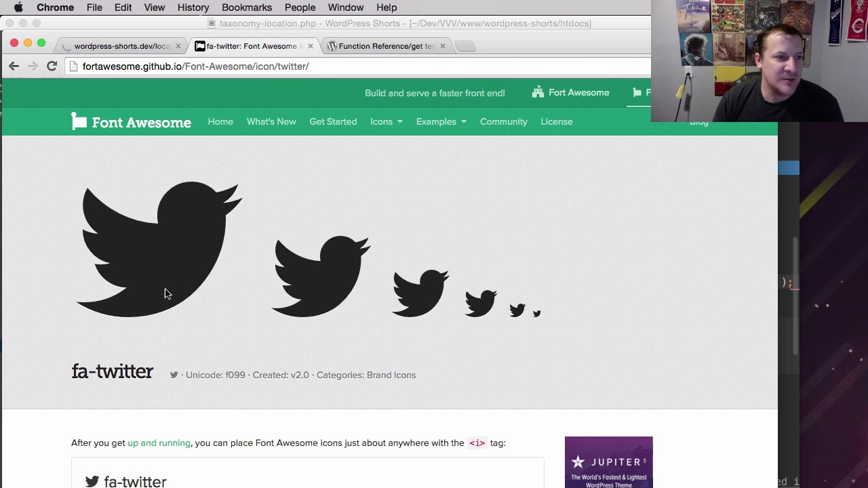Image resolution: width=868 pixels, height=488 pixels.
Task: Open a new tab button
Action: pos(465,46)
